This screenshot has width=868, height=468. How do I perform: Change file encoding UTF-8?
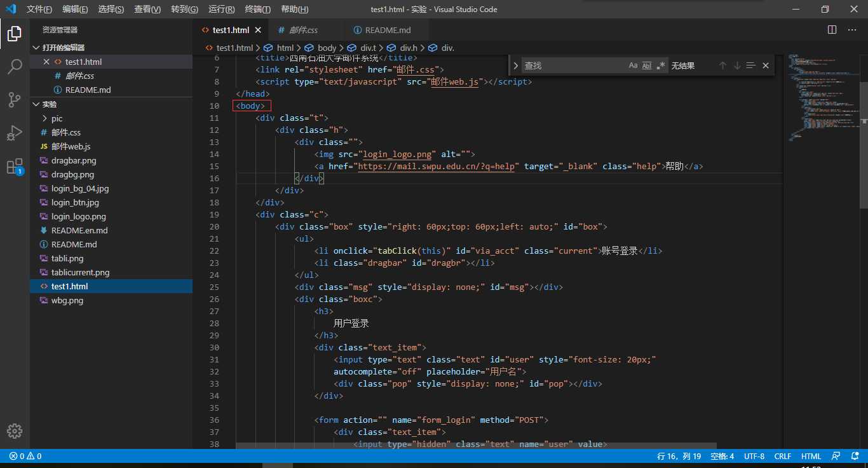[754, 456]
